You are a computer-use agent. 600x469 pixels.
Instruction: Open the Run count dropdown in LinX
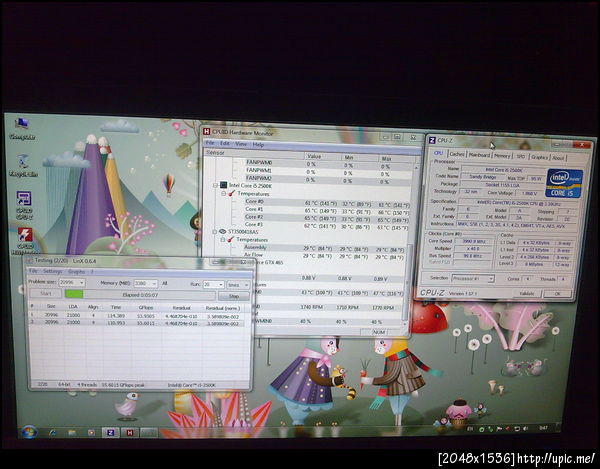pos(220,284)
